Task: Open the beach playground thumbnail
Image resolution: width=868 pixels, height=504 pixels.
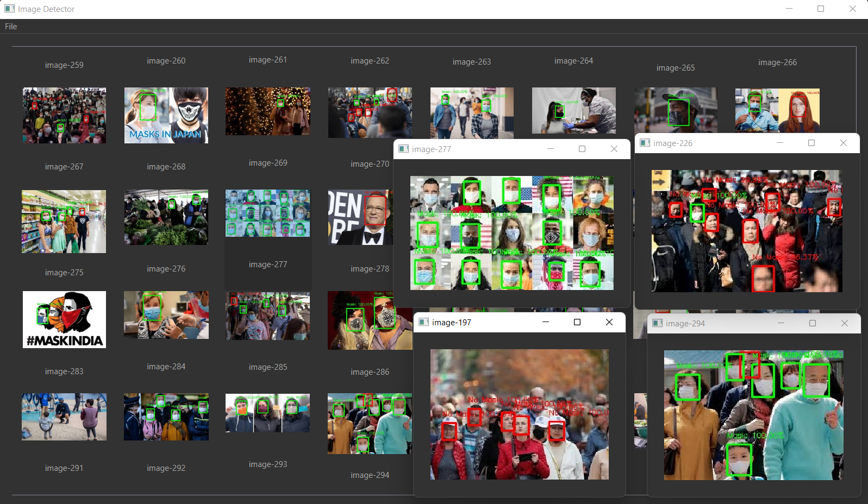Action: click(x=64, y=417)
